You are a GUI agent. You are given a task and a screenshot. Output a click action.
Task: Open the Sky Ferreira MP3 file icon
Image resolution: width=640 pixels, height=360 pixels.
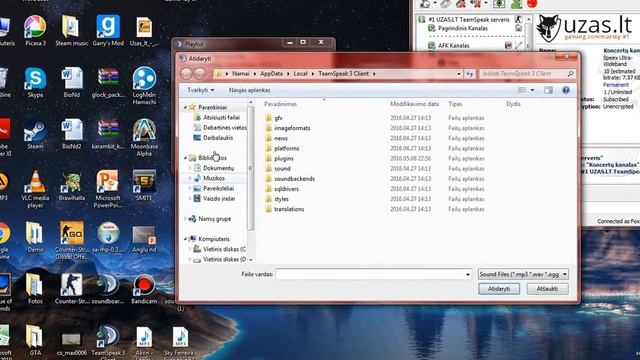point(180,341)
